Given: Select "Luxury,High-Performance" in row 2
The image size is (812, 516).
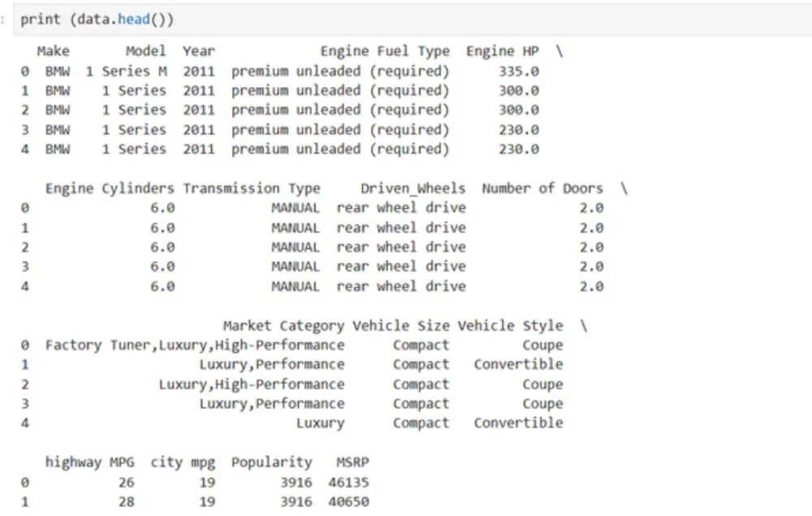Looking at the screenshot, I should point(251,384).
